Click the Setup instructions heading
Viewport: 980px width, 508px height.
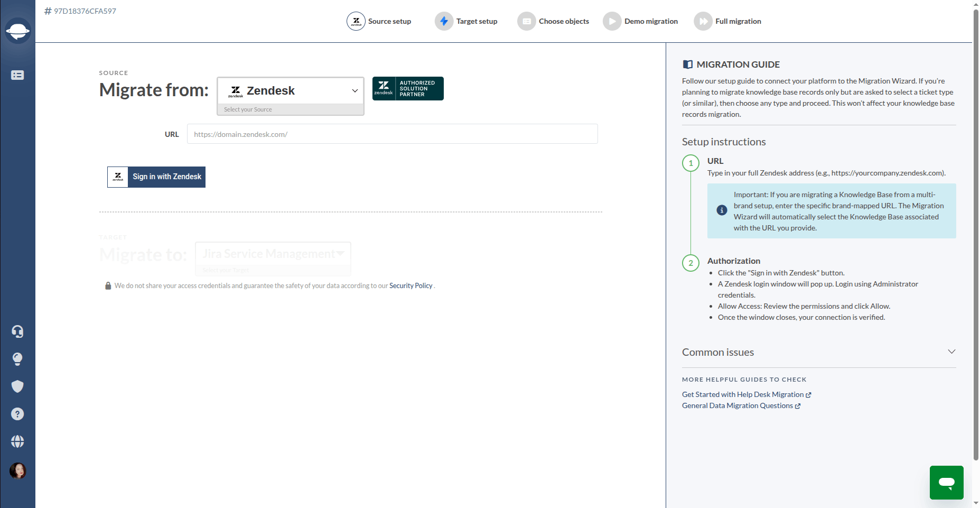click(724, 142)
